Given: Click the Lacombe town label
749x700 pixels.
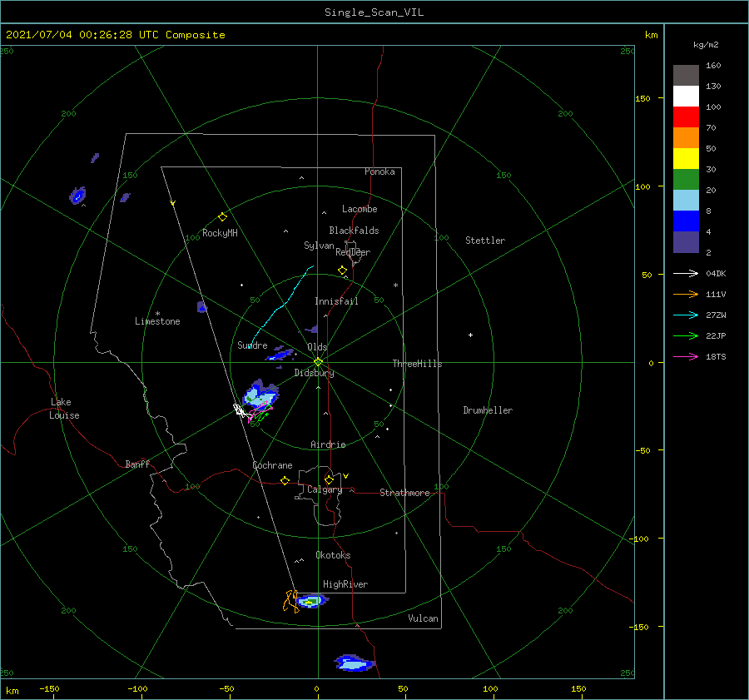Looking at the screenshot, I should click(x=360, y=209).
